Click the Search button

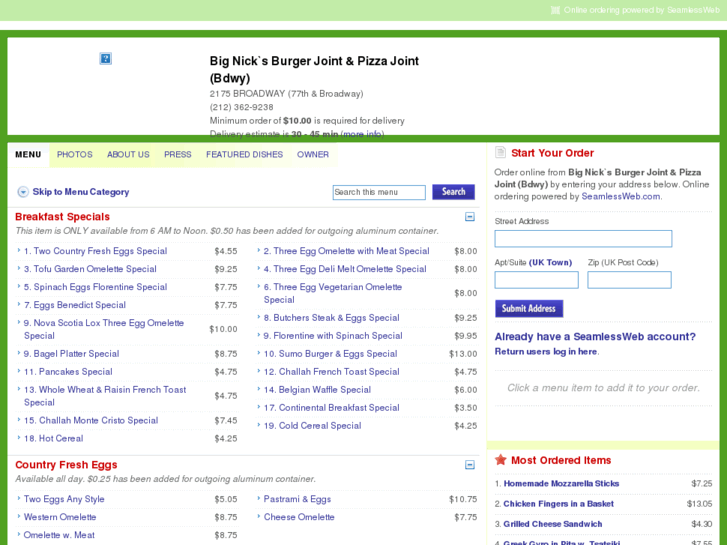pyautogui.click(x=453, y=192)
